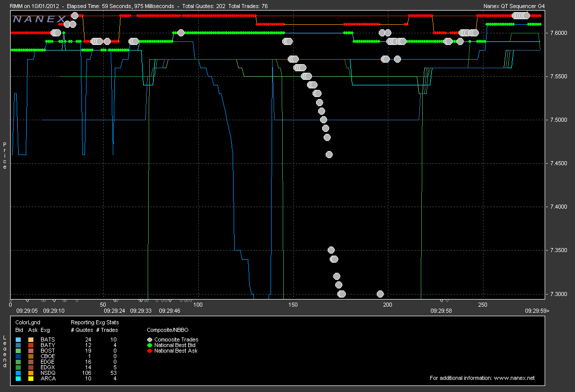
Task: Click the National Best Ask red dot icon
Action: pyautogui.click(x=150, y=351)
